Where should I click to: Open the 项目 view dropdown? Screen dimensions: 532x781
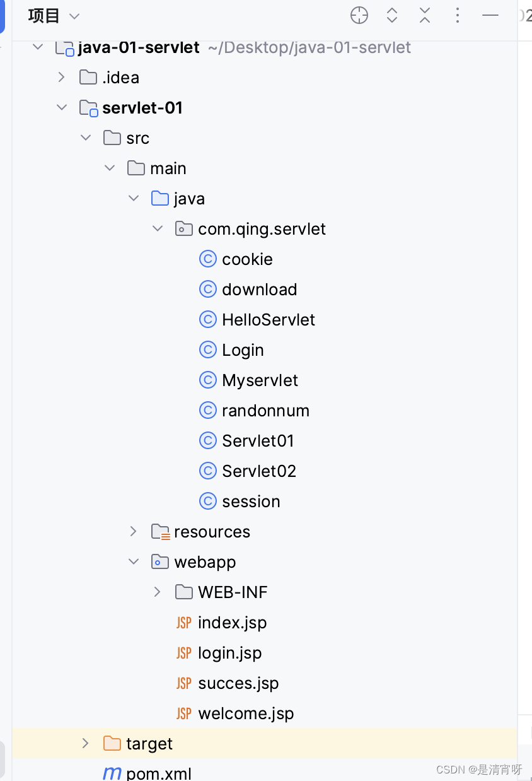[x=74, y=16]
